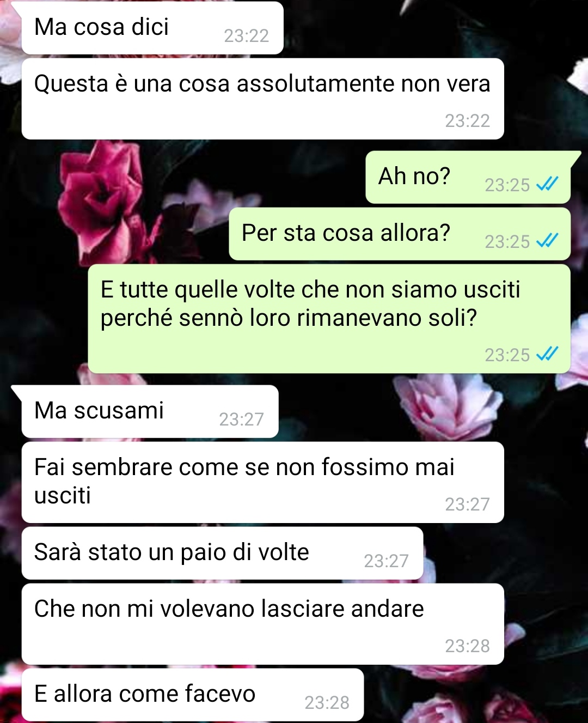Tap the 23:25 timestamp beside 'Ah no?'
This screenshot has height=723, width=588.
(x=507, y=185)
